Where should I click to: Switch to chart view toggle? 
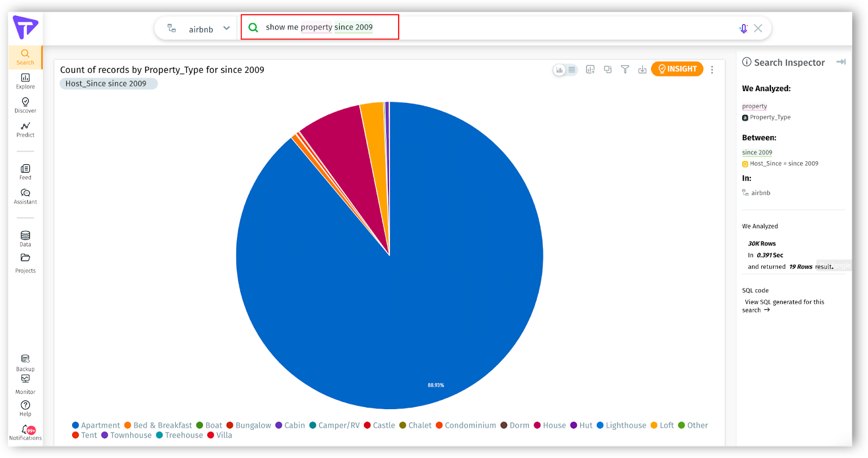(x=559, y=69)
